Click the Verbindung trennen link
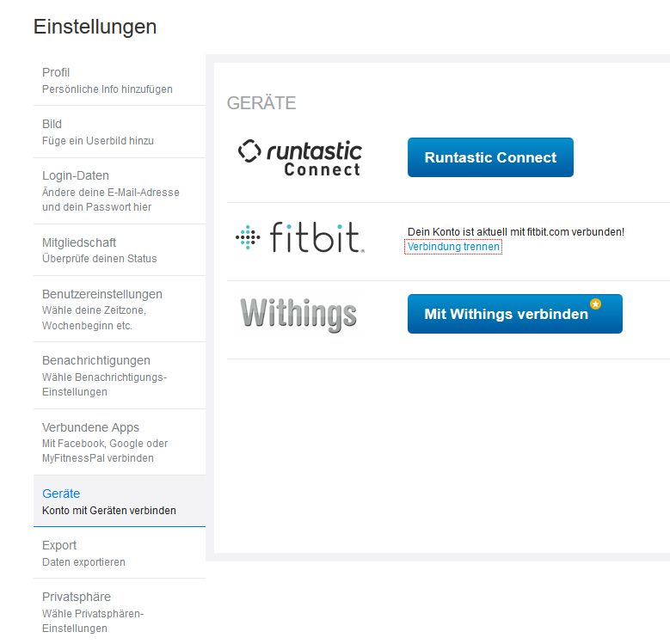 tap(453, 247)
